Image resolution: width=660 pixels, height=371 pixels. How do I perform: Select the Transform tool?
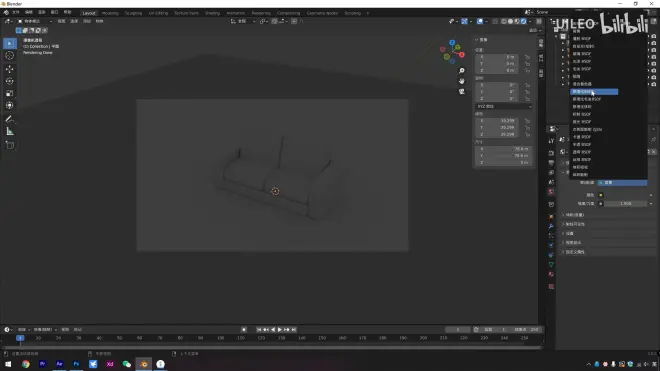tap(10, 106)
